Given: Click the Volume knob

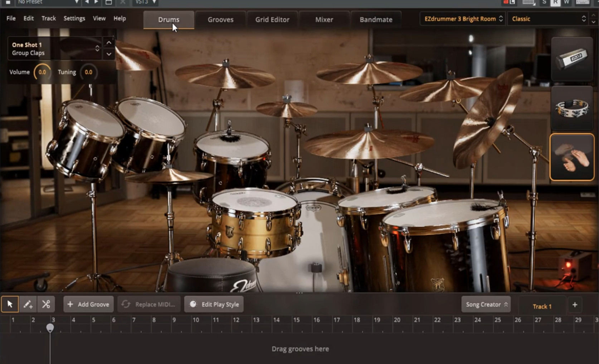Looking at the screenshot, I should point(42,72).
